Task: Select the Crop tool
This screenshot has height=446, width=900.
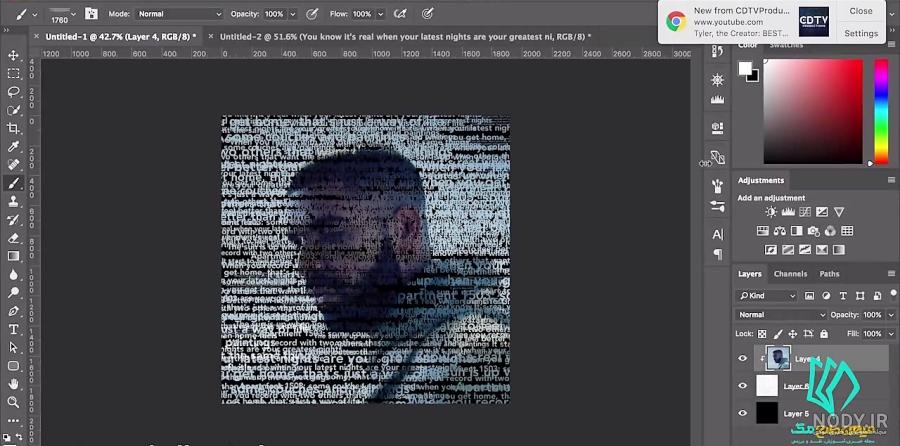Action: click(13, 129)
